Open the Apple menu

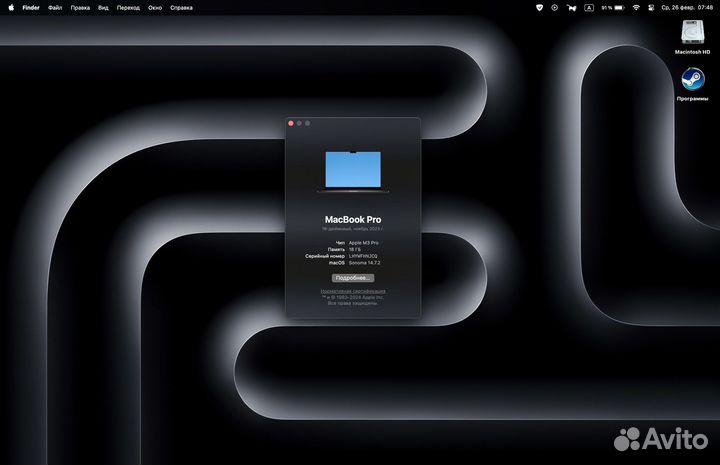click(x=11, y=6)
